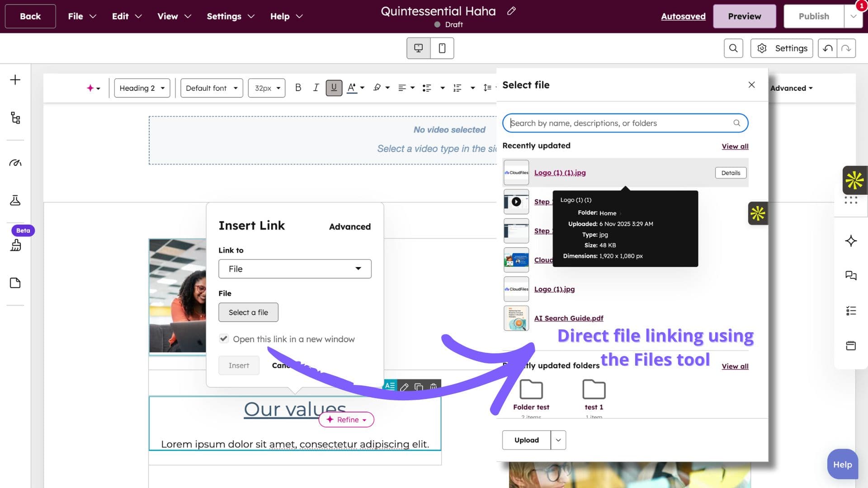
Task: Select the Beta design cleanup brush tool
Action: click(x=15, y=246)
